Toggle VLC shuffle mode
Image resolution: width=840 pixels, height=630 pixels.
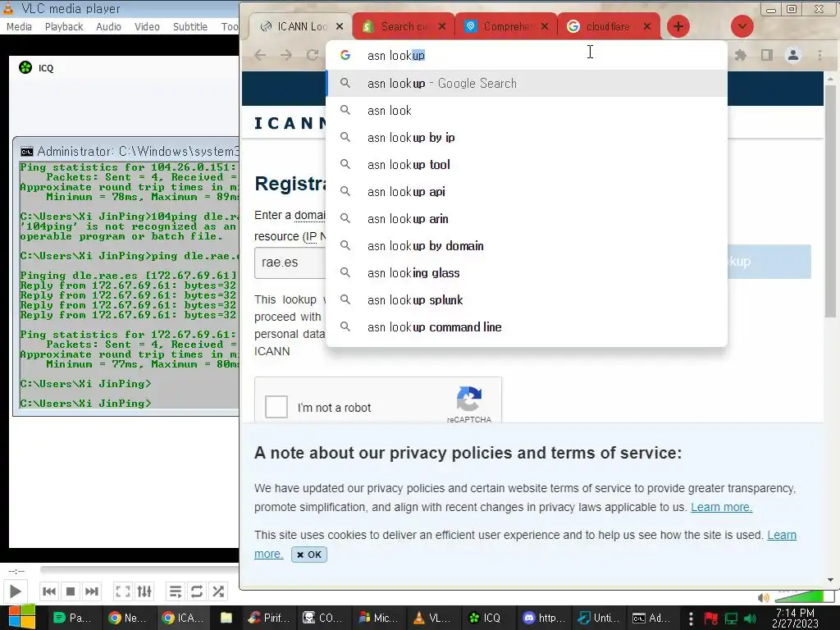tap(218, 591)
